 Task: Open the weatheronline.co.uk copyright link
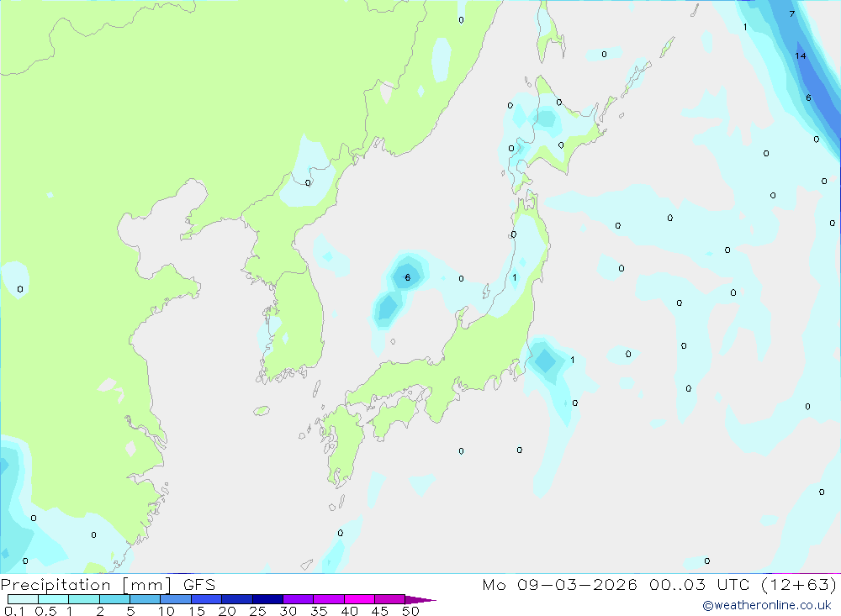[767, 605]
